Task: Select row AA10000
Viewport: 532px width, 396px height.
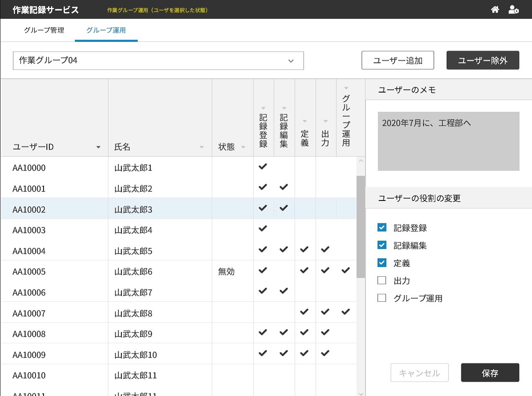Action: coord(179,167)
